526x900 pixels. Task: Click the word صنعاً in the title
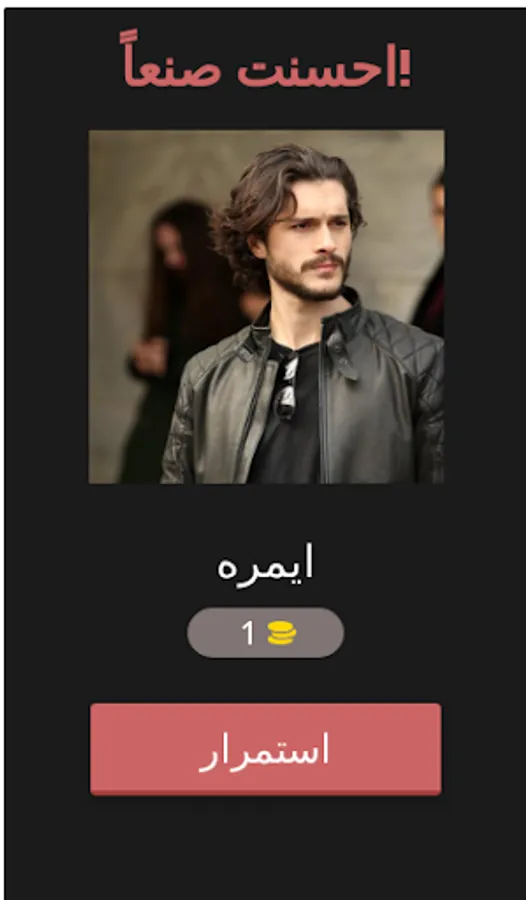(171, 62)
